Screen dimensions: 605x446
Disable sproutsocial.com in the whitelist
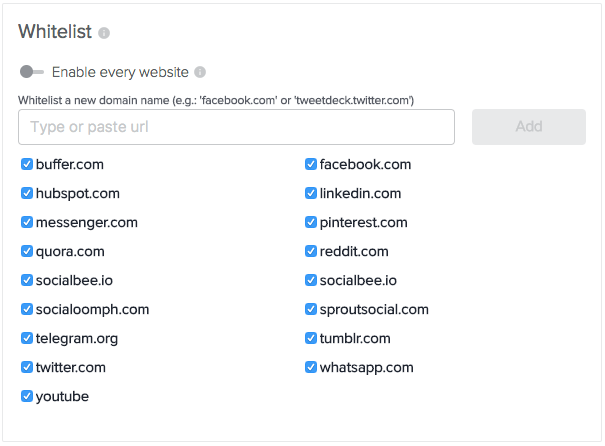(311, 309)
